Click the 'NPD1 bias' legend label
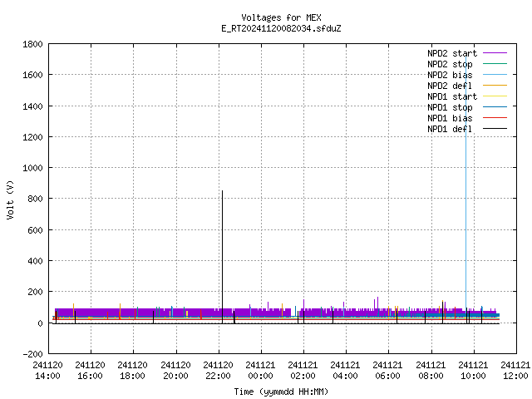 tap(450, 118)
